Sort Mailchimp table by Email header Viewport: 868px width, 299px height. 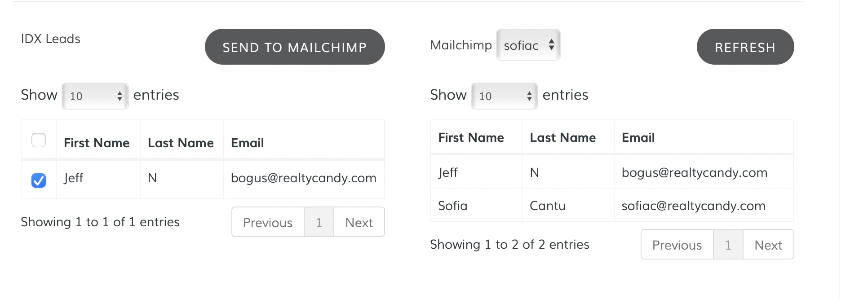(x=638, y=137)
